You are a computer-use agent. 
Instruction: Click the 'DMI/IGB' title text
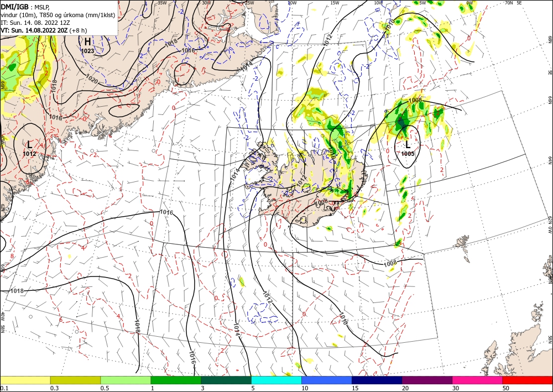(x=14, y=6)
